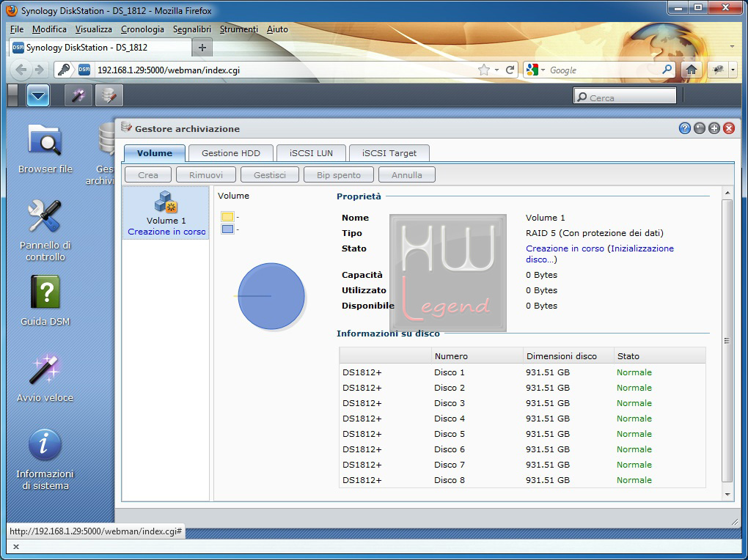The height and width of the screenshot is (560, 748).
Task: Click the help icon in Gestore archiviazione
Action: [x=684, y=128]
